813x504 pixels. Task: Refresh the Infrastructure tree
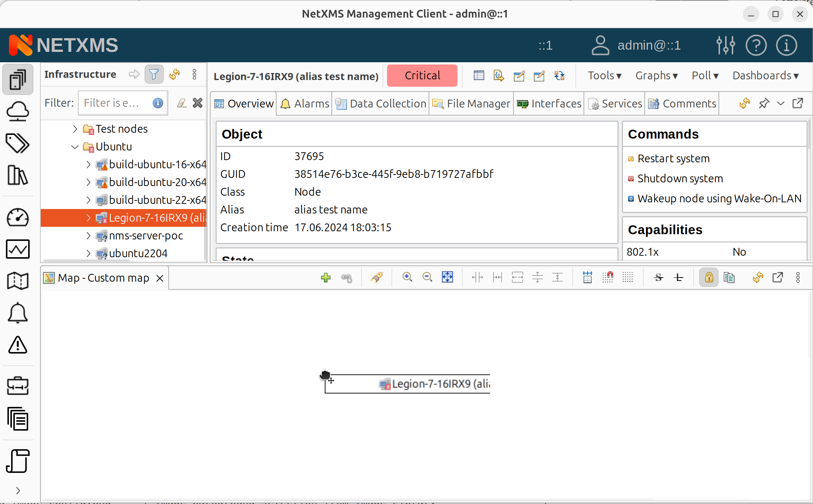(x=174, y=74)
